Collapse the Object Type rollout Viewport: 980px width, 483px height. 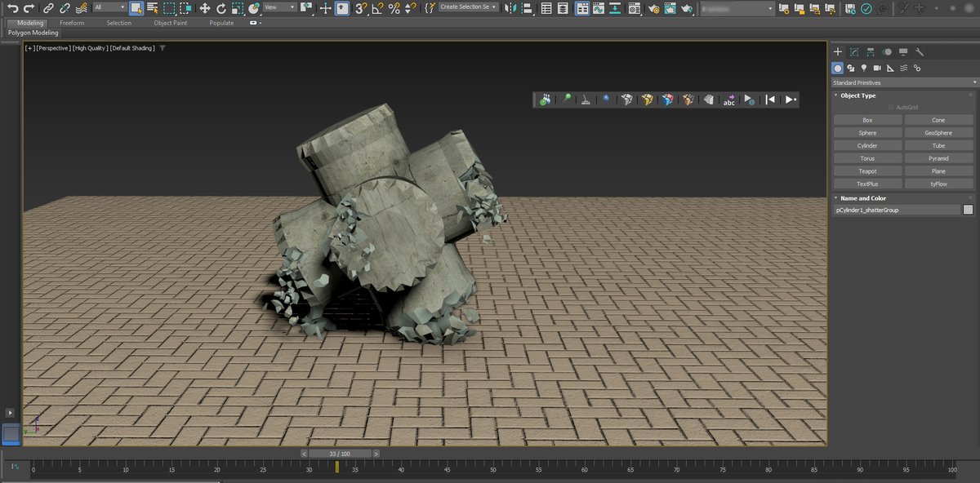pos(857,95)
